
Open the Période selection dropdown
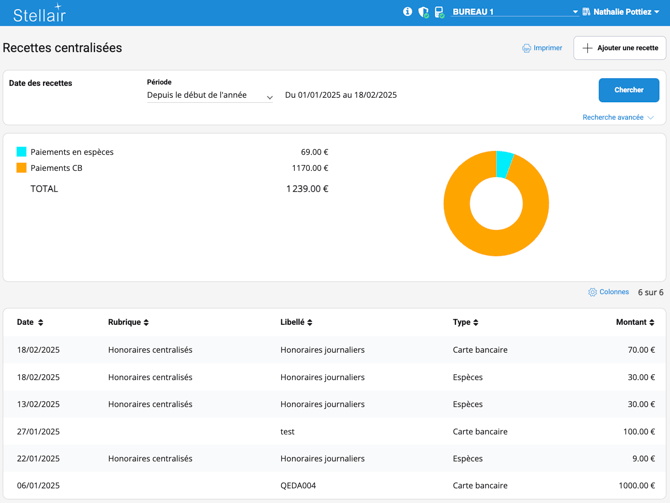point(210,96)
